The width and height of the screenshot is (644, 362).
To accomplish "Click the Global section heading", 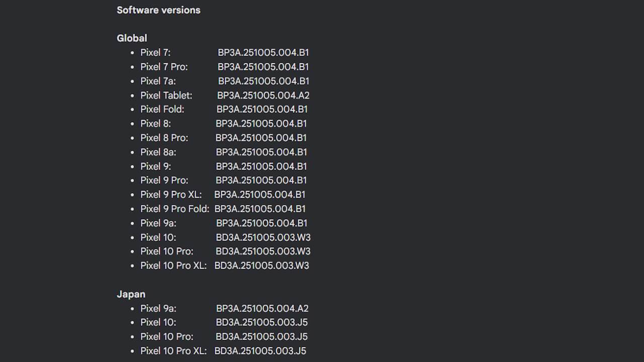I will point(132,38).
